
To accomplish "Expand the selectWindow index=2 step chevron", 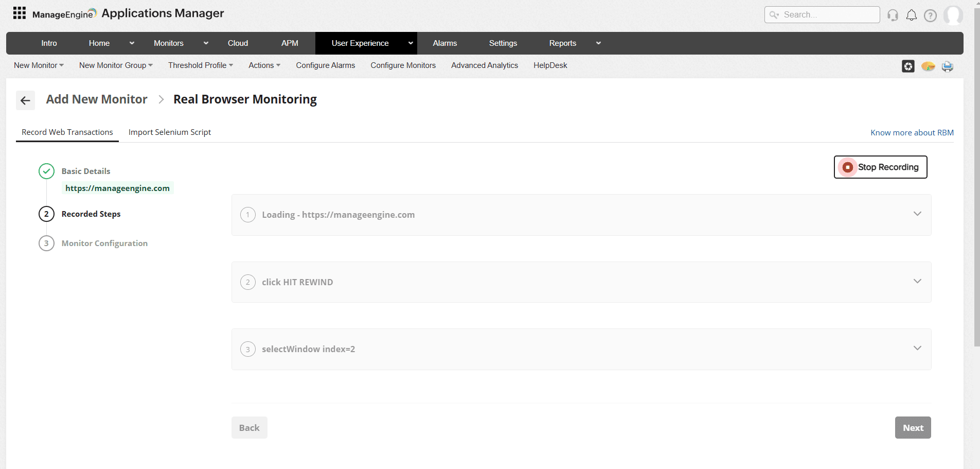I will click(917, 348).
